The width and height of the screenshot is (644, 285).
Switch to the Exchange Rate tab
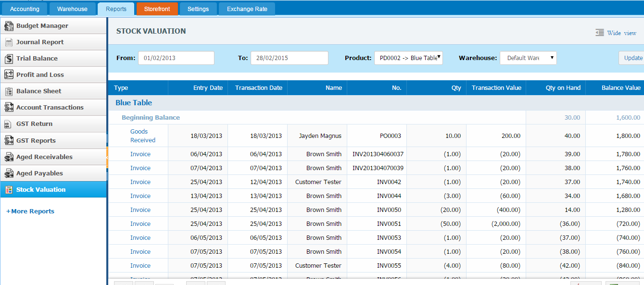[x=247, y=9]
